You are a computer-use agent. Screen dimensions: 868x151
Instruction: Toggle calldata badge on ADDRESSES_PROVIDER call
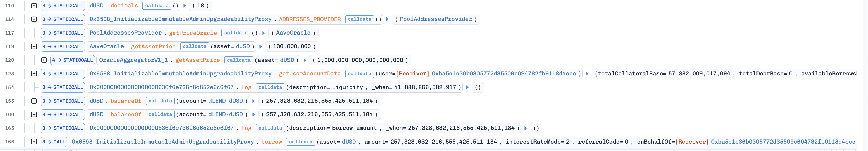tap(359, 19)
